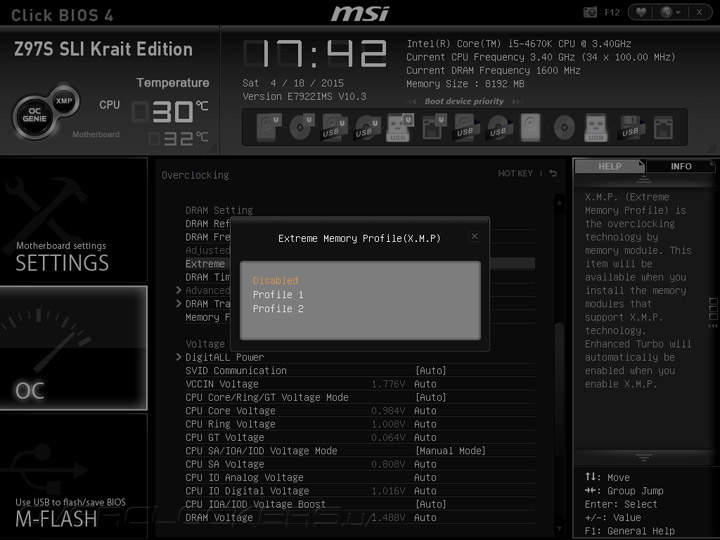This screenshot has height=540, width=720.
Task: Select the legacy hard disk boot icon
Action: click(x=531, y=127)
